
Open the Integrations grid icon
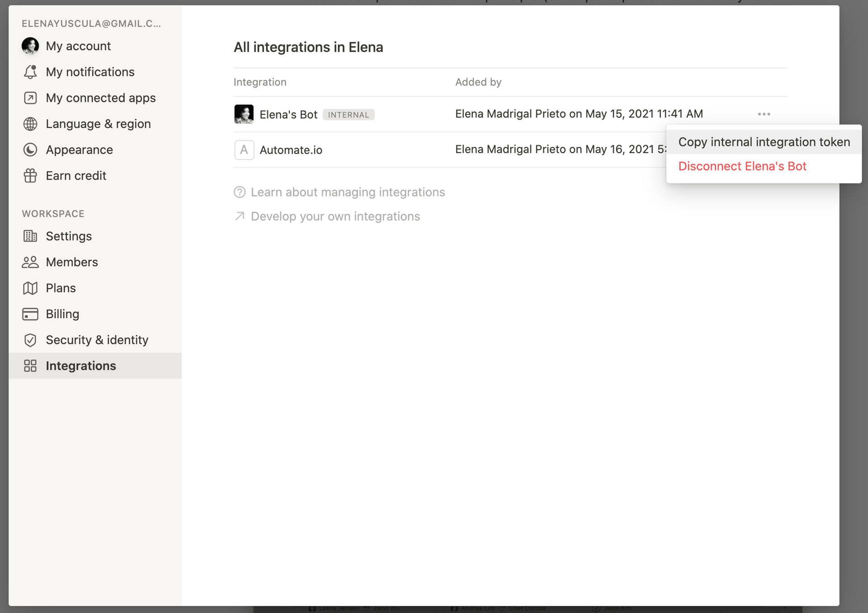30,366
